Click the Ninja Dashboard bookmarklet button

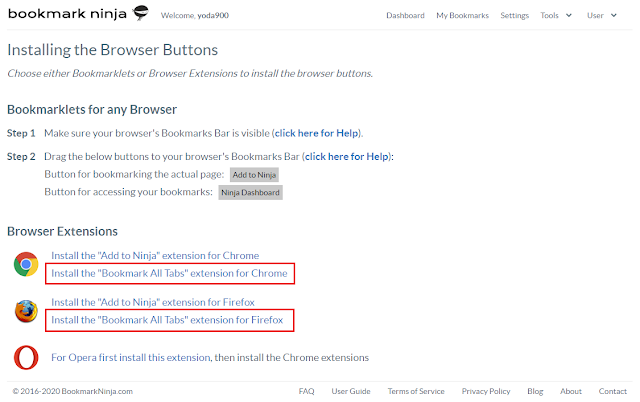pos(251,192)
